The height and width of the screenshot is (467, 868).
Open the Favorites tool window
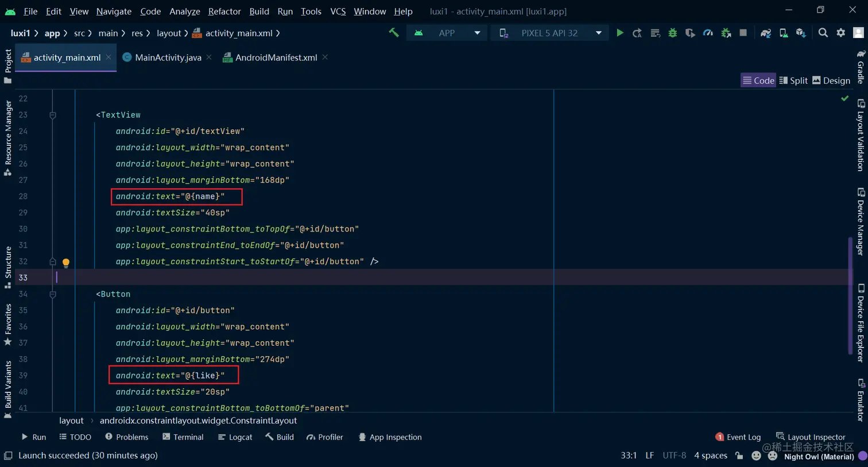[7, 325]
